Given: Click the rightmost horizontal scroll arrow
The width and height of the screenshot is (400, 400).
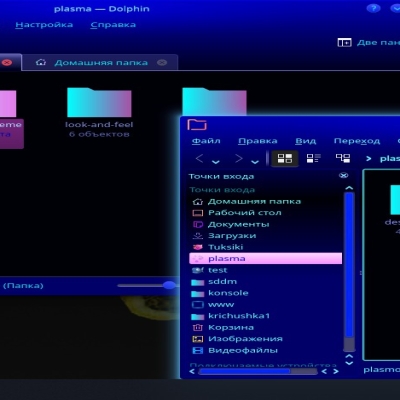Looking at the screenshot, I should pos(336,371).
